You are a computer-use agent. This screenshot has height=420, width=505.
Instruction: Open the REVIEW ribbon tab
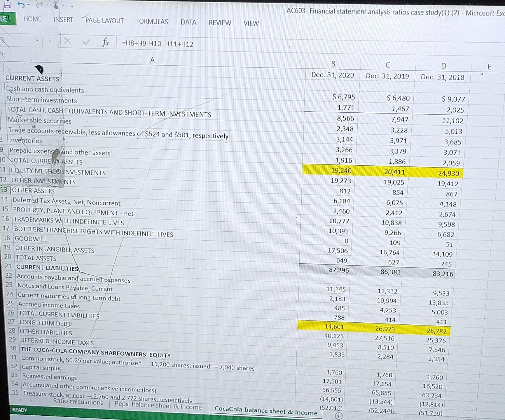click(220, 23)
